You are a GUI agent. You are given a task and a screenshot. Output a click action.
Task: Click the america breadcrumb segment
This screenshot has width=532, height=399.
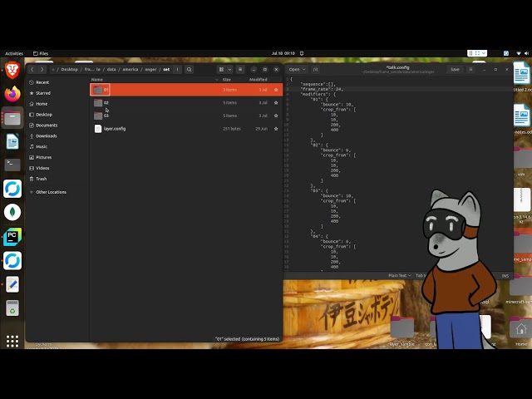[x=131, y=69]
